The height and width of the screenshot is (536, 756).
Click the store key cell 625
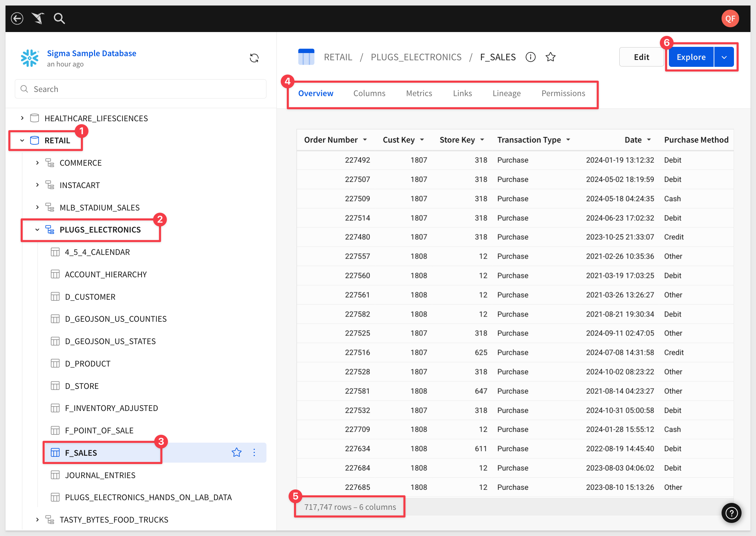481,352
